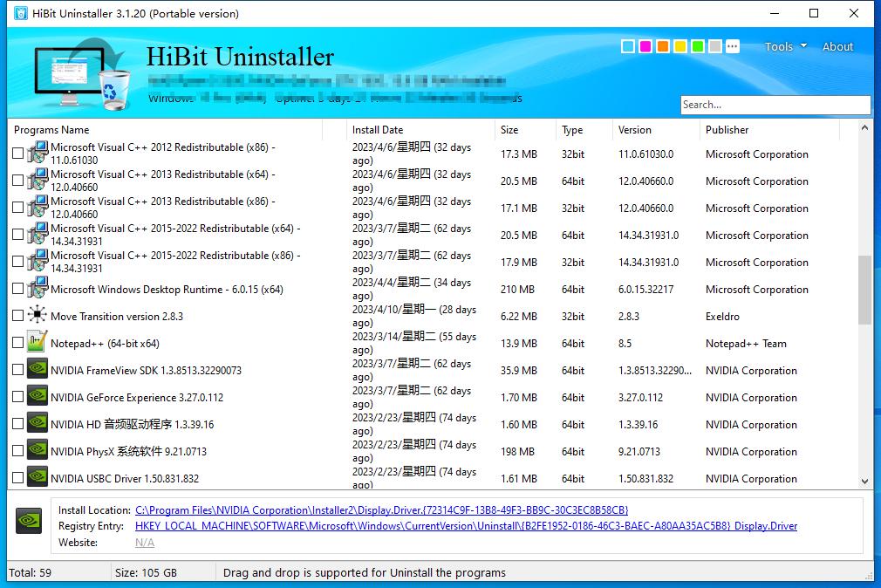The height and width of the screenshot is (588, 881).
Task: Click the Microsoft Windows Desktop Runtime icon
Action: 37,289
